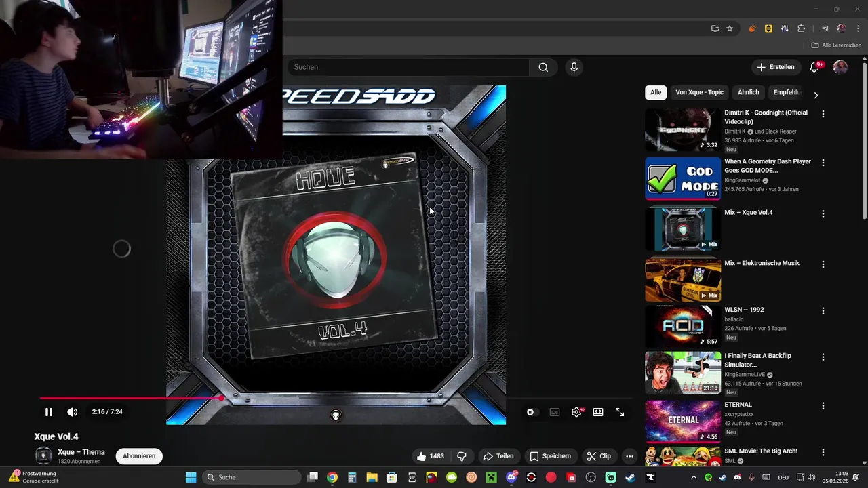Image resolution: width=868 pixels, height=488 pixels.
Task: Open the GOD MODE video thumbnail
Action: pos(683,178)
